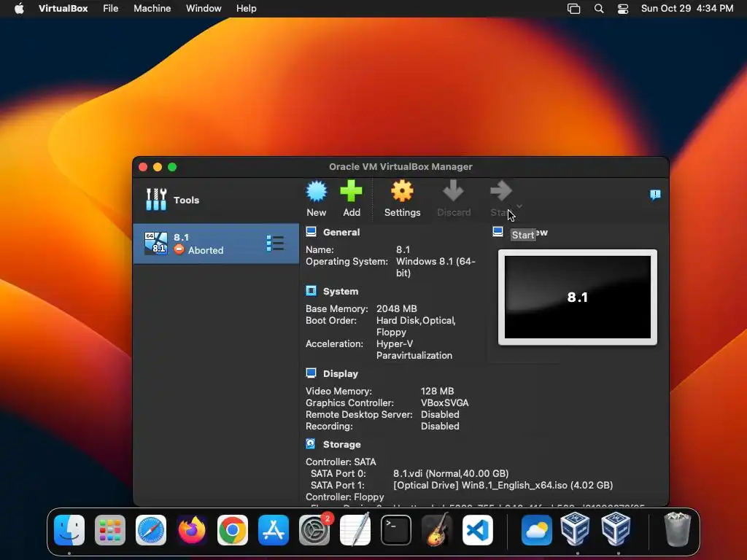Screen dimensions: 747x560
Task: Click the Display section icon
Action: point(311,373)
